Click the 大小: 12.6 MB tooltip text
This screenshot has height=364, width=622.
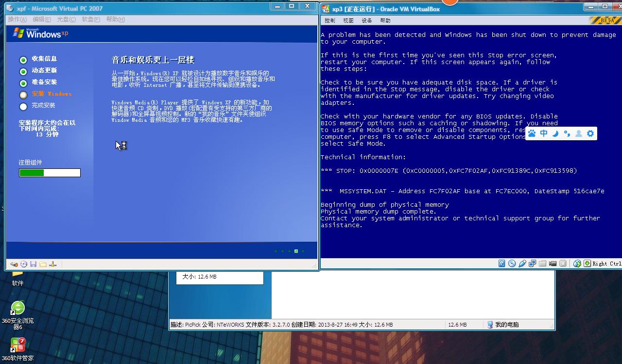(x=199, y=277)
